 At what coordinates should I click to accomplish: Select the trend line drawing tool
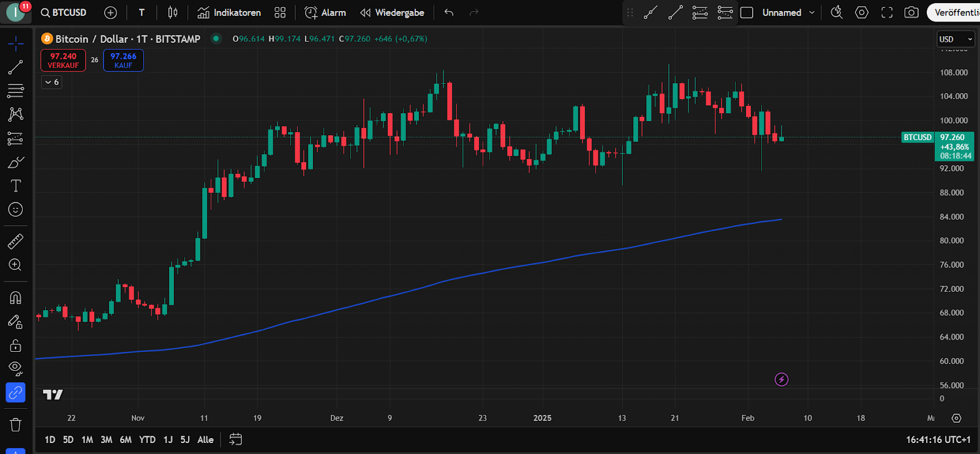click(16, 67)
